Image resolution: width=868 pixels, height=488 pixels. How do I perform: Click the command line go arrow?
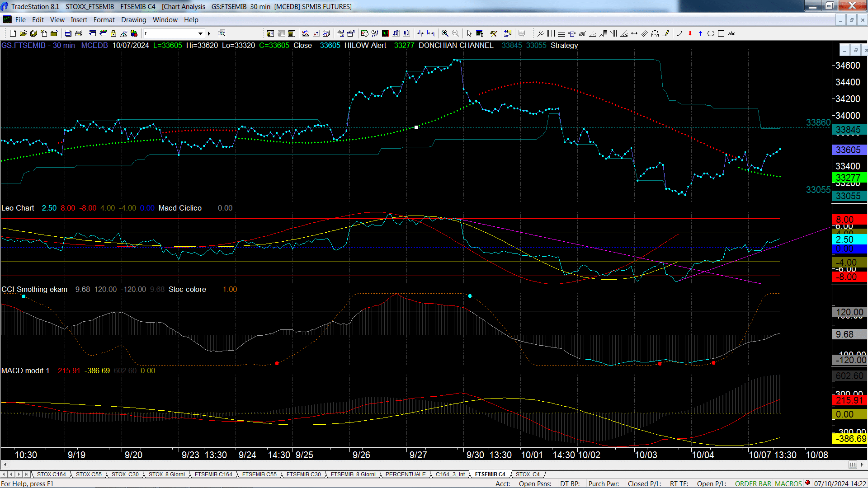[x=209, y=33]
